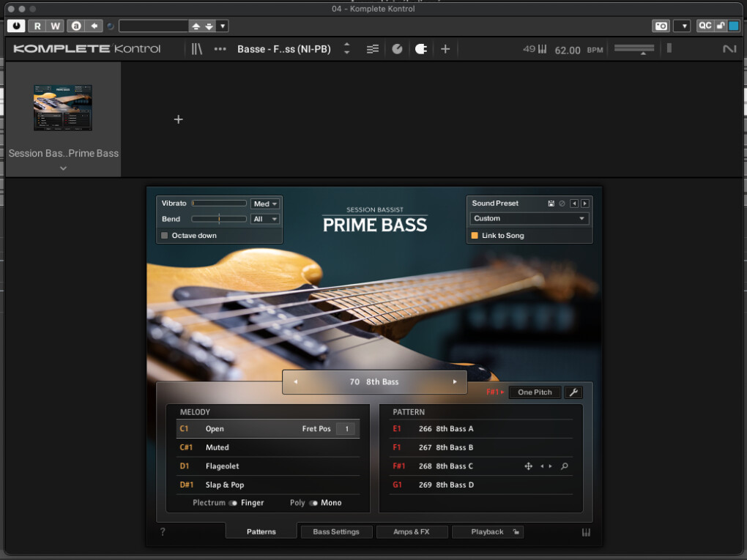
Task: Toggle the Link to Song checkbox
Action: (475, 236)
